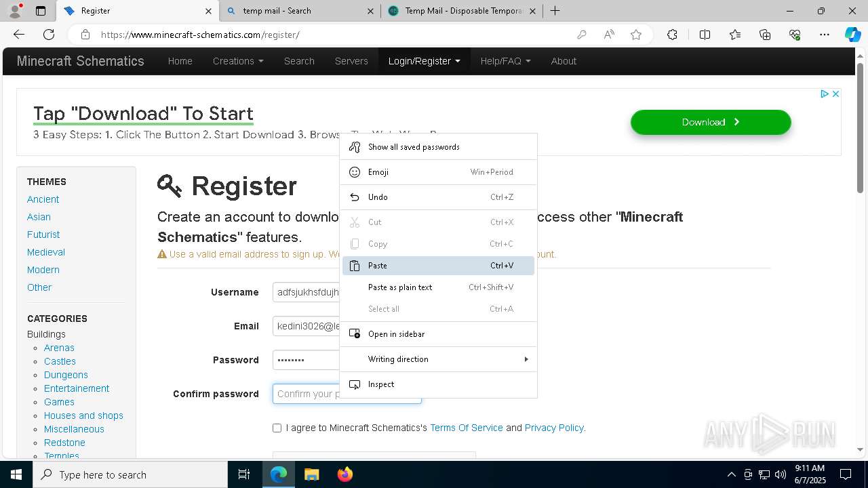
Task: Add page to favorites star icon
Action: (636, 35)
